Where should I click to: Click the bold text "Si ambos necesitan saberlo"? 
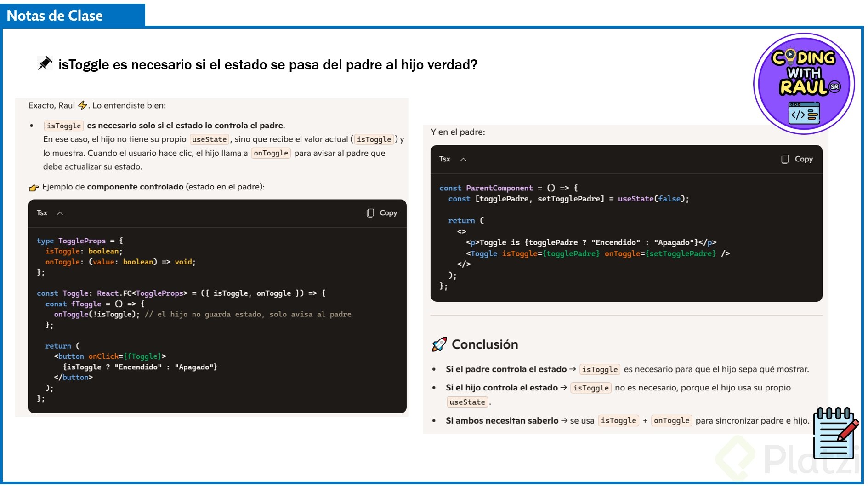[502, 421]
